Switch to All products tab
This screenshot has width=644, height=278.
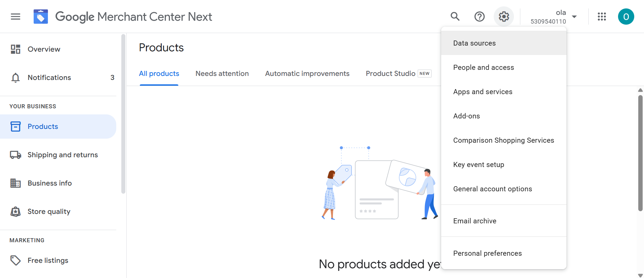tap(159, 74)
